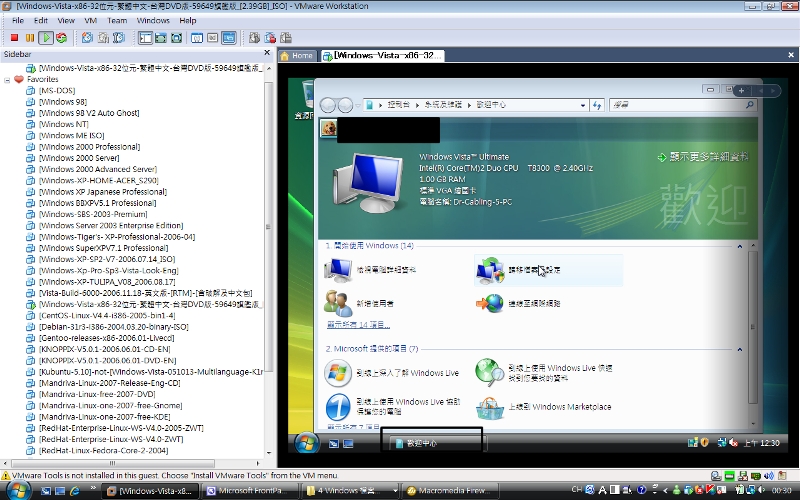Click the refresh button beside the guest address bar
This screenshot has width=800, height=500.
click(x=597, y=105)
